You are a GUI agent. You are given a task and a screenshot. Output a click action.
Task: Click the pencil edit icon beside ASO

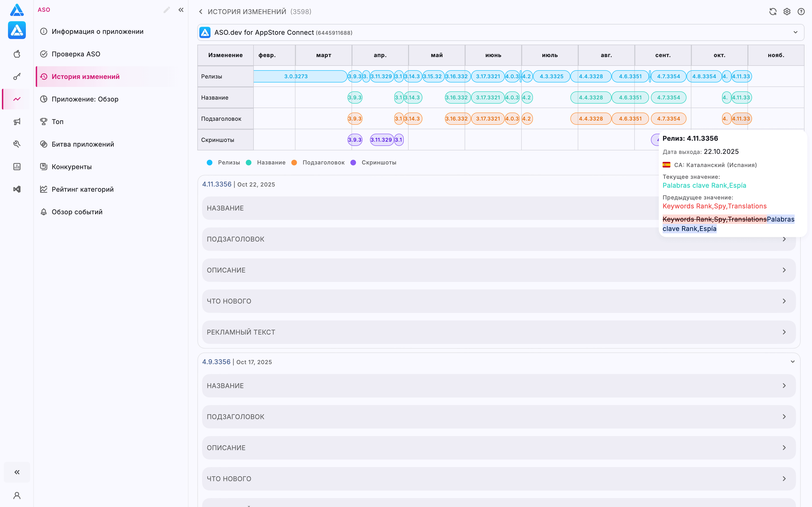pos(167,10)
